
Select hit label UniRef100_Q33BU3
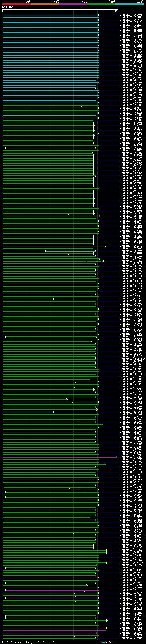(131, 120)
